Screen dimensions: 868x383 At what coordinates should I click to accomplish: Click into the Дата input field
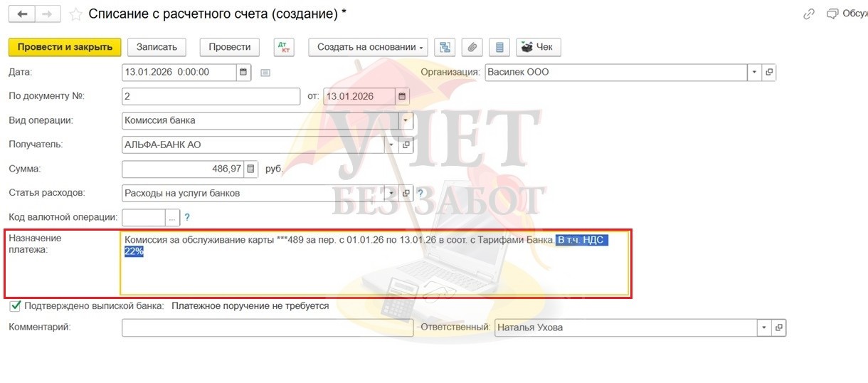point(179,72)
